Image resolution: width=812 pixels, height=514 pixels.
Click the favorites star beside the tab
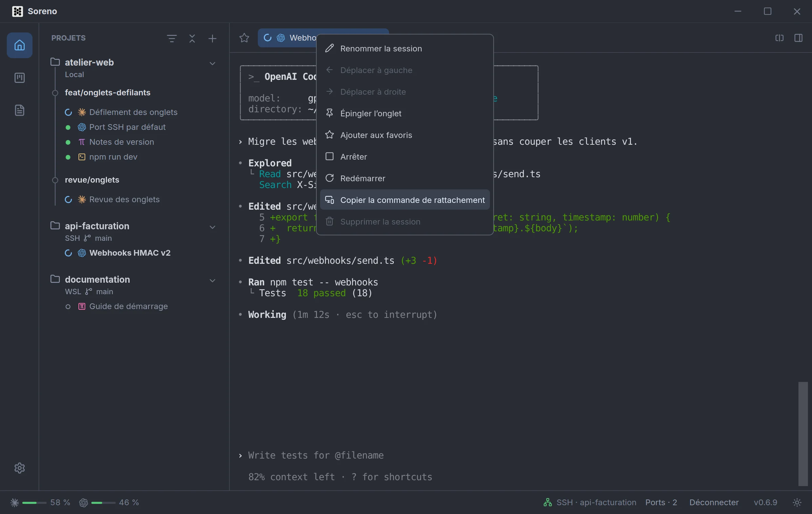coord(244,38)
